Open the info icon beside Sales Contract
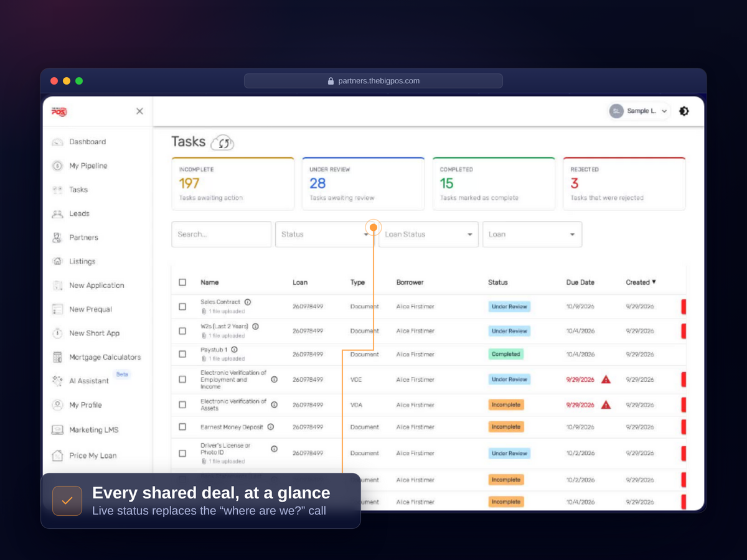747x560 pixels. tap(248, 302)
